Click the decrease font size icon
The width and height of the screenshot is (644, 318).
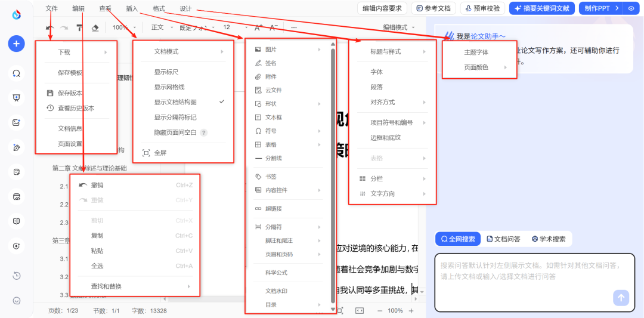tap(274, 27)
